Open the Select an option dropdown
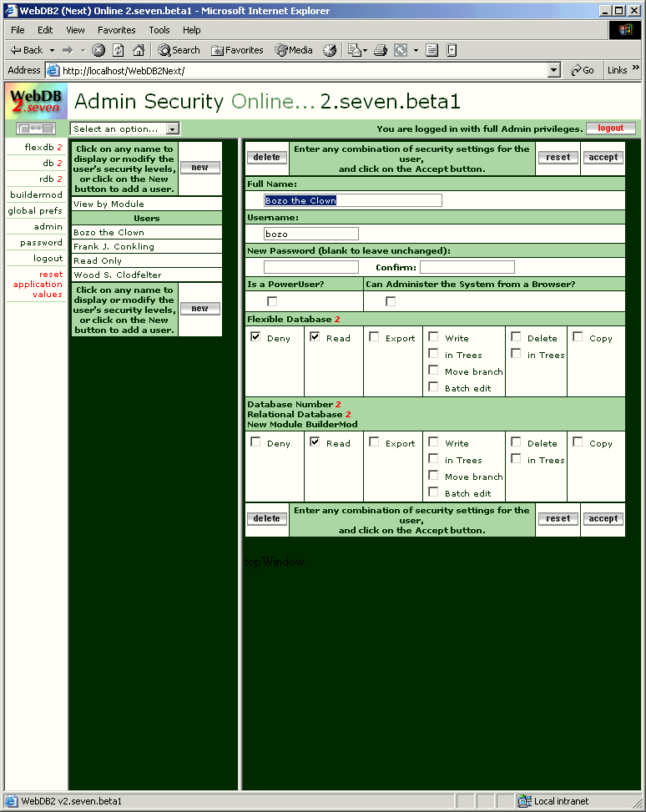 pos(173,129)
